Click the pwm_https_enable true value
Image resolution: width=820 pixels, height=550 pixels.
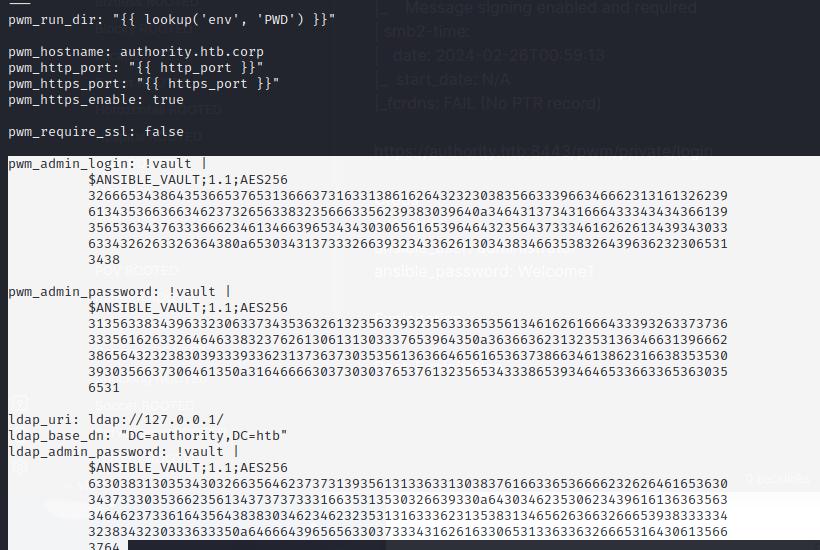[x=168, y=100]
